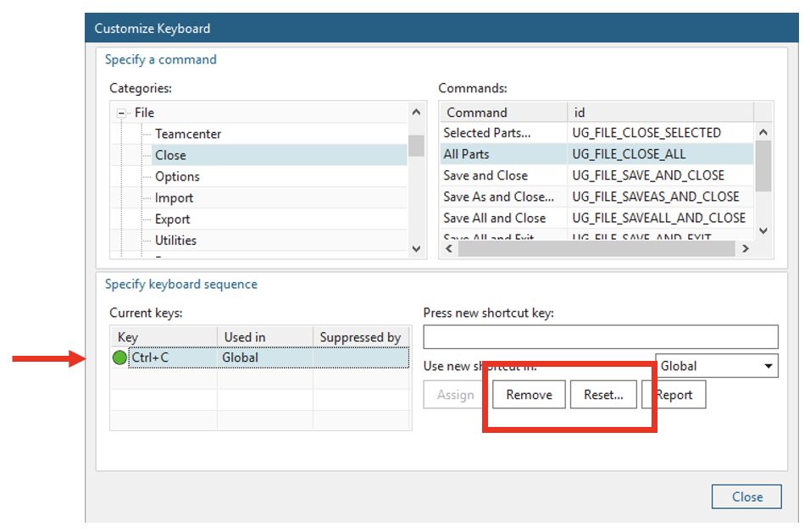810x532 pixels.
Task: Select the Selected Parts... command row
Action: point(503,133)
